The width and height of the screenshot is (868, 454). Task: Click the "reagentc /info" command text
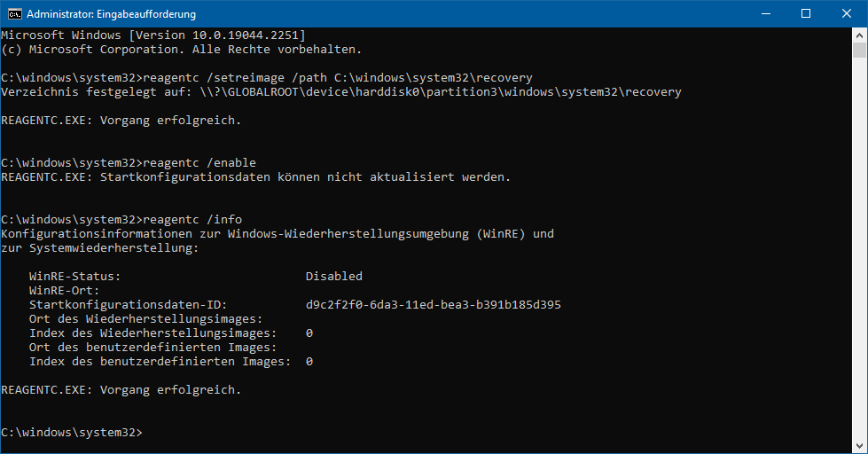tap(192, 219)
